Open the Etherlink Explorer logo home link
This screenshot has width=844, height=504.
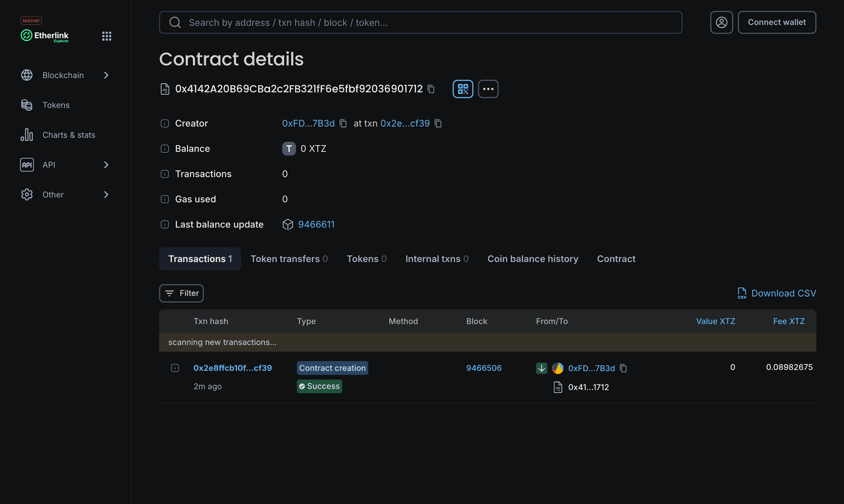[x=45, y=36]
